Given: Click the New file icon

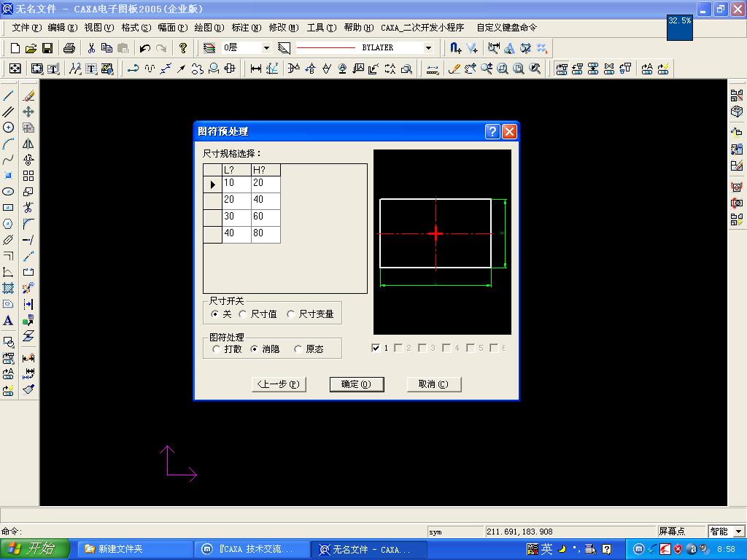Looking at the screenshot, I should pos(15,47).
